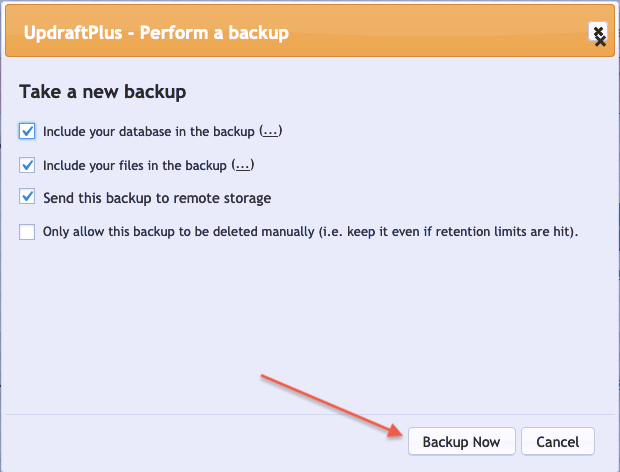Click the 'Include your files in the backup' label
Screen dimensions: 620x472
click(x=135, y=165)
